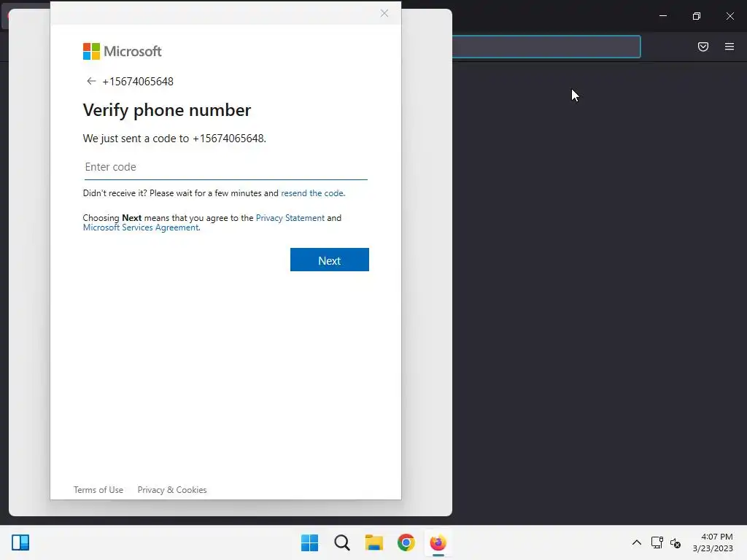Viewport: 747px width, 560px height.
Task: Open Google Chrome from the taskbar
Action: [406, 542]
